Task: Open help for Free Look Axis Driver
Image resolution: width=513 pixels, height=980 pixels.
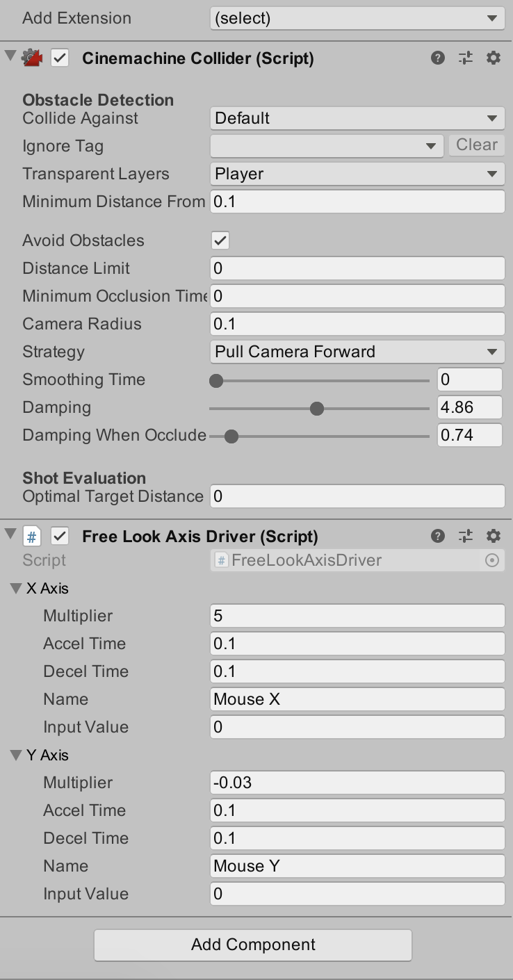Action: 438,536
